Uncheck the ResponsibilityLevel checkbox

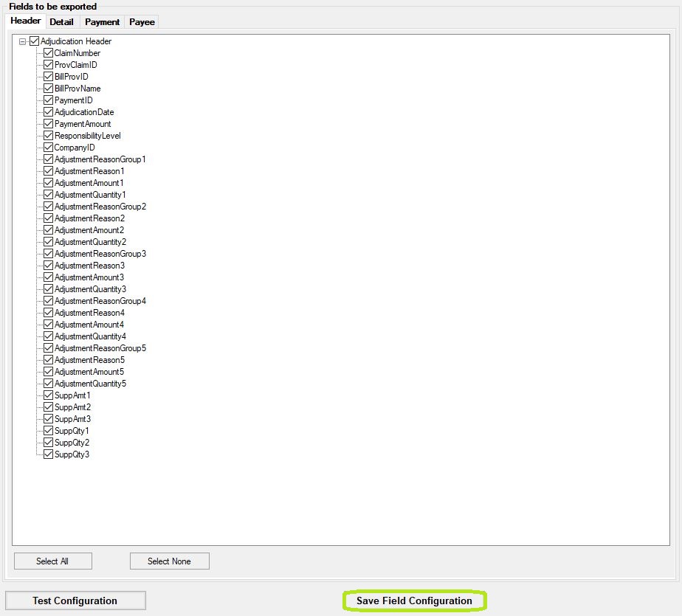coord(48,136)
